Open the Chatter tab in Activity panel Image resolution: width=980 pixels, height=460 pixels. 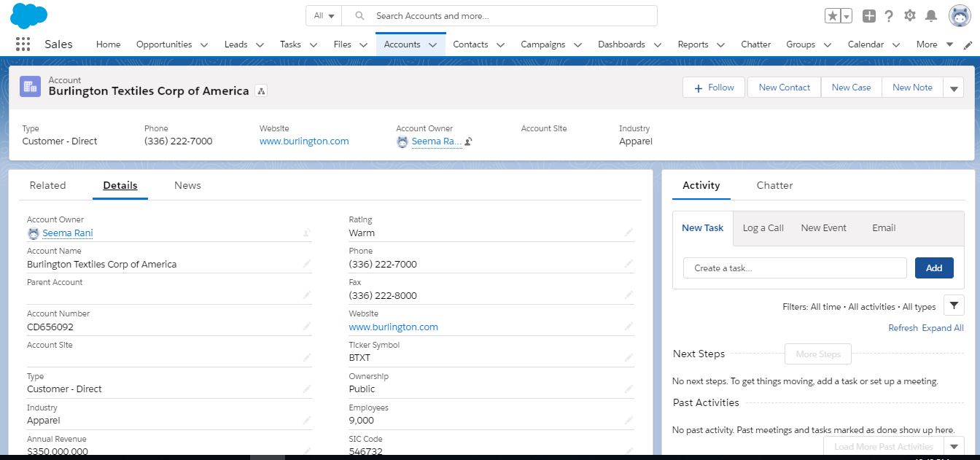click(x=774, y=185)
